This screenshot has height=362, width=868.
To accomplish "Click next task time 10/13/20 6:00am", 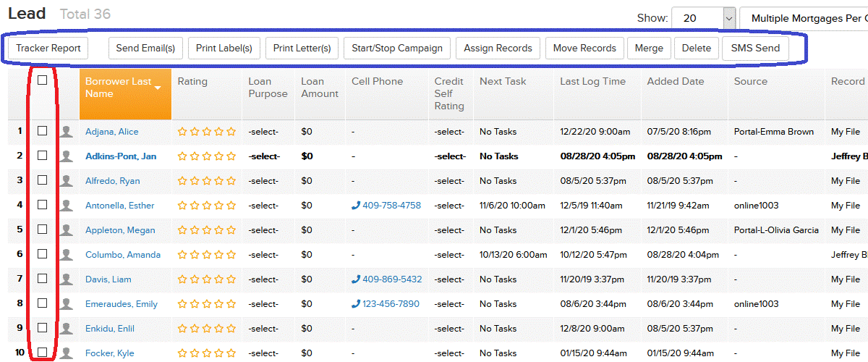I will [x=513, y=255].
